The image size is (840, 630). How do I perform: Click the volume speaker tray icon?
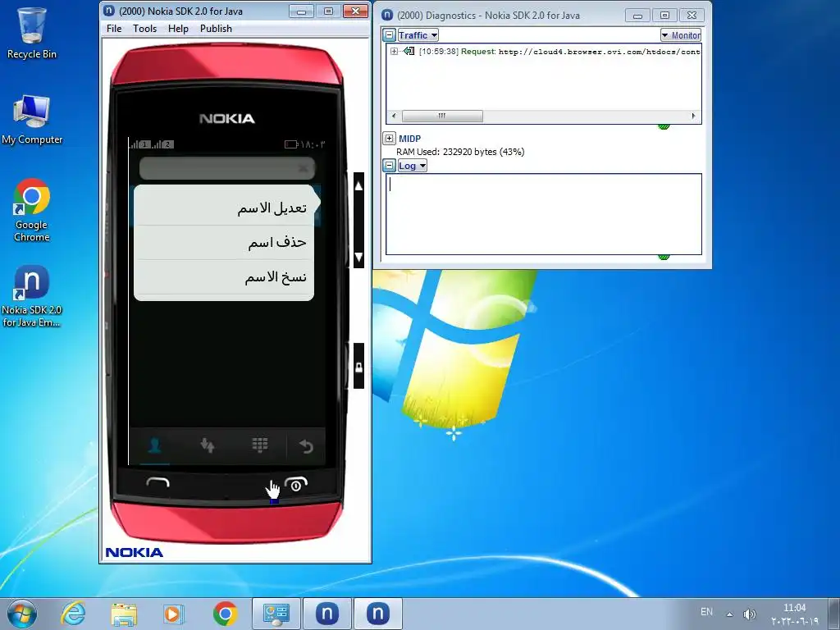[x=749, y=614]
